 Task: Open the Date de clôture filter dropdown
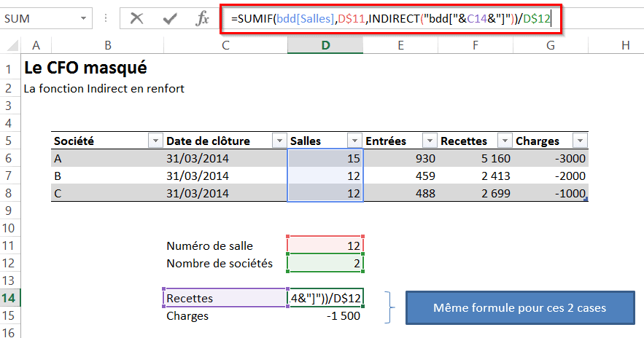(278, 141)
